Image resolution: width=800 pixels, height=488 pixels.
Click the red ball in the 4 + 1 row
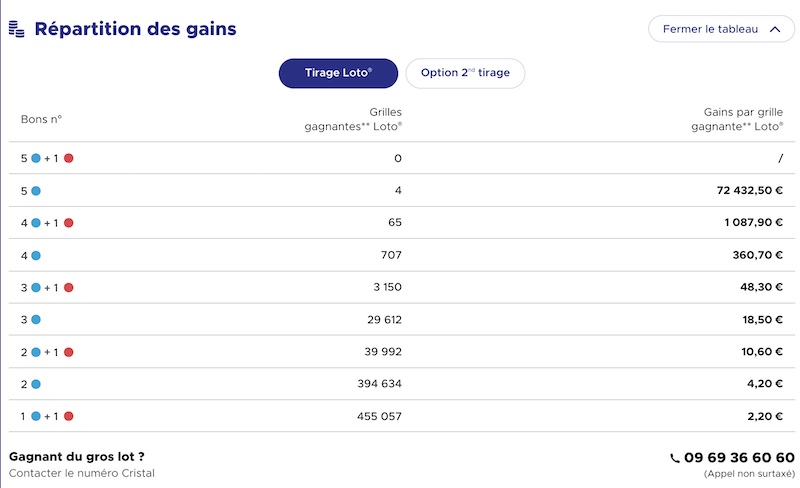point(69,223)
